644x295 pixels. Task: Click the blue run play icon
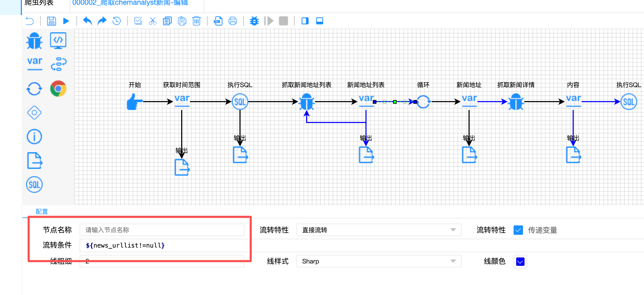[x=66, y=21]
